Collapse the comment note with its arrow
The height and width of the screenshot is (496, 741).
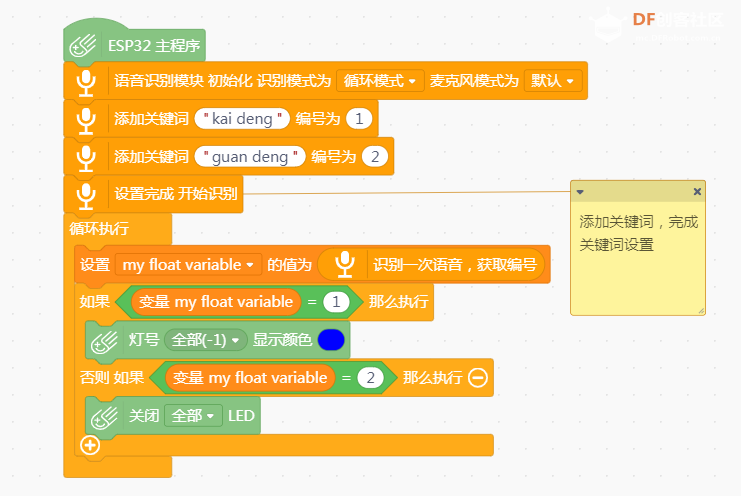pos(580,192)
